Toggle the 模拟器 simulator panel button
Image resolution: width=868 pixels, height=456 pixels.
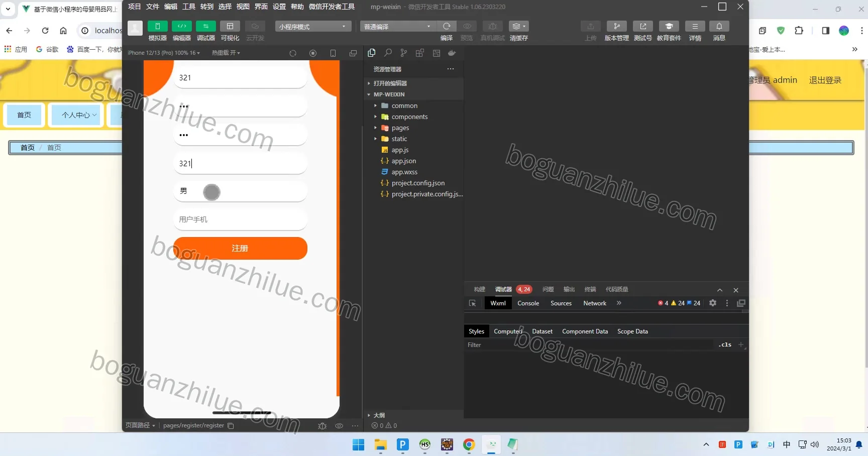click(x=157, y=26)
